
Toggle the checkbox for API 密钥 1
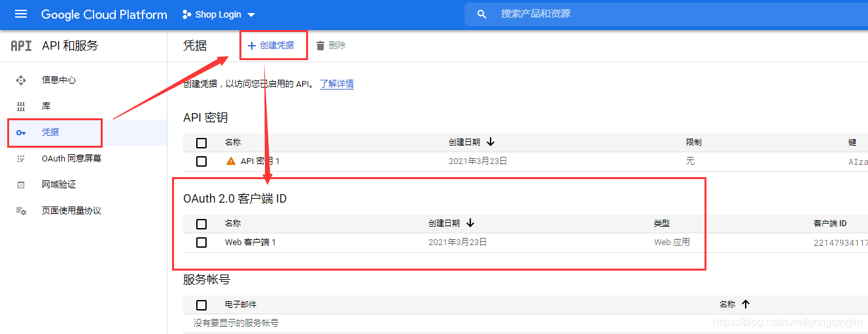coord(201,161)
